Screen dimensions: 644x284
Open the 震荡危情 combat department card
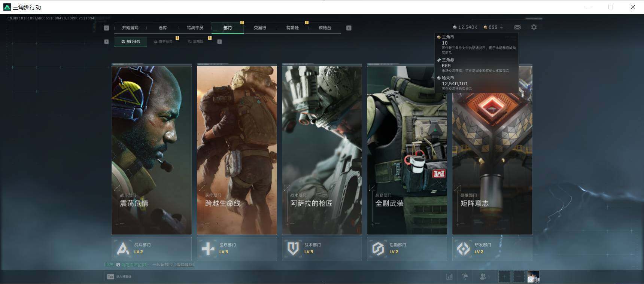152,150
